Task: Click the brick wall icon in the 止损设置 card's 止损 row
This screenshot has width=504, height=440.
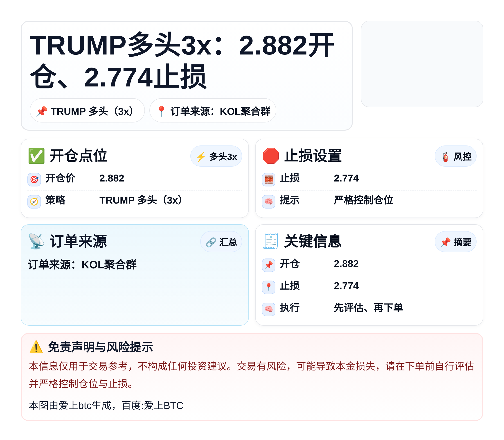Action: (269, 179)
